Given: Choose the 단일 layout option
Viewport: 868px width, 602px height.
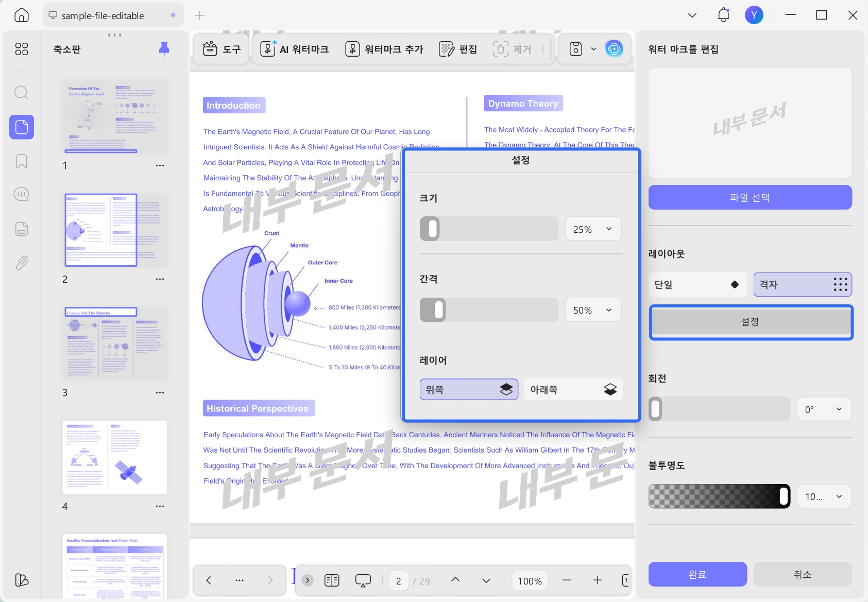Looking at the screenshot, I should click(697, 285).
